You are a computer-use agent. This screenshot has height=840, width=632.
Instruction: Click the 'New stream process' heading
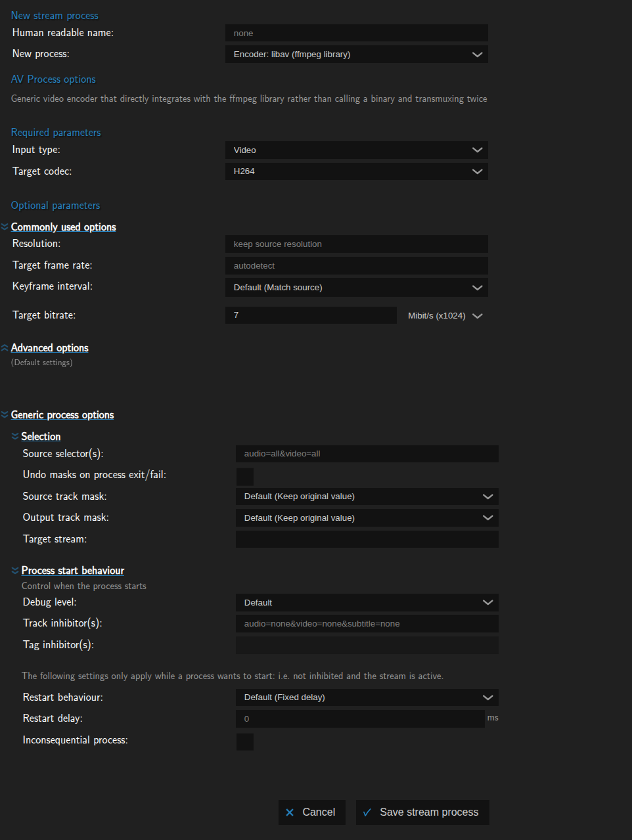pyautogui.click(x=55, y=16)
